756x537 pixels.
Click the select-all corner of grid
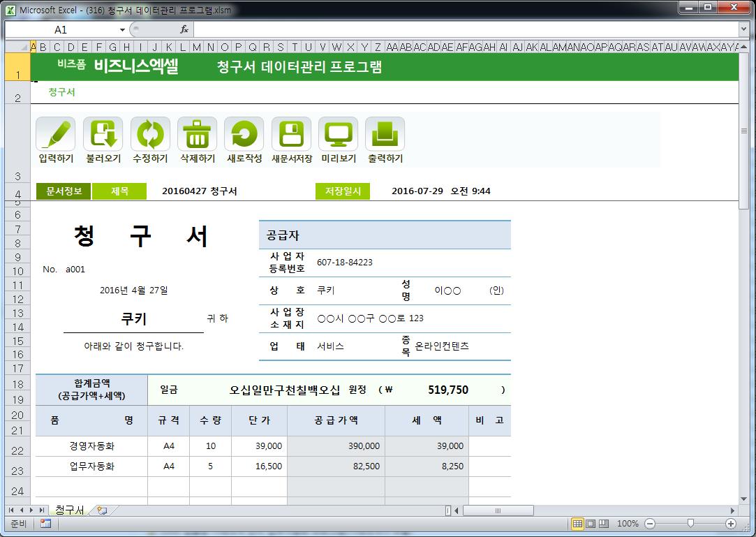17,47
